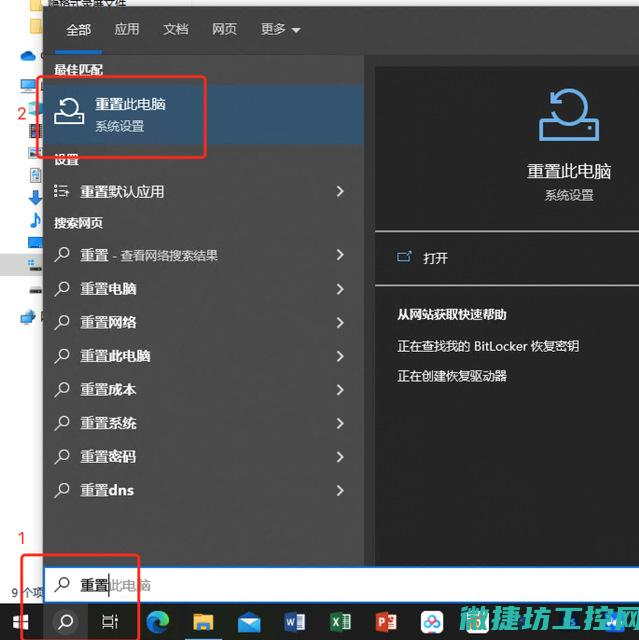Screen dimensions: 639x640
Task: Click list icon beside 重置默认应用
Action: tap(61, 191)
